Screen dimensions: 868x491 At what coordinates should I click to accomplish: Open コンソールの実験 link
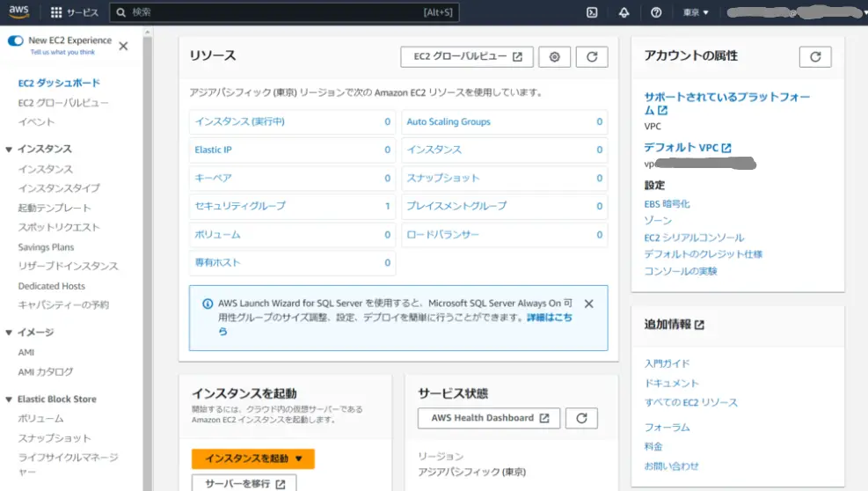coord(681,271)
